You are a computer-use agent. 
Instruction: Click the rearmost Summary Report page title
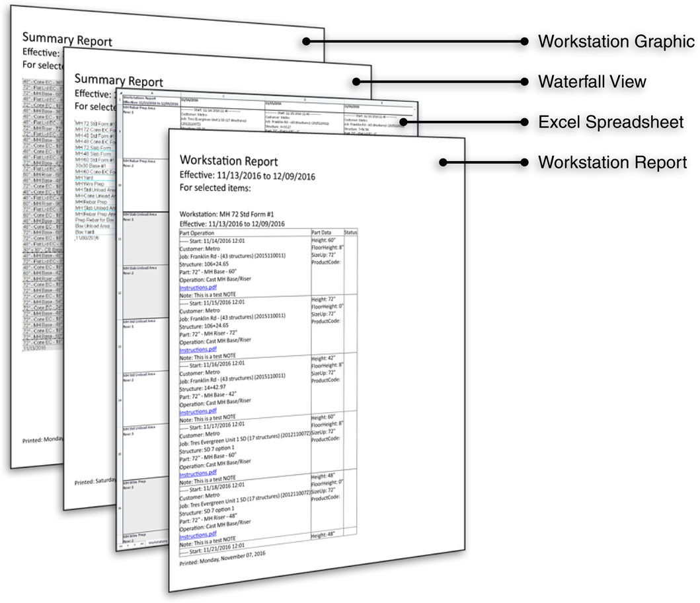(67, 40)
